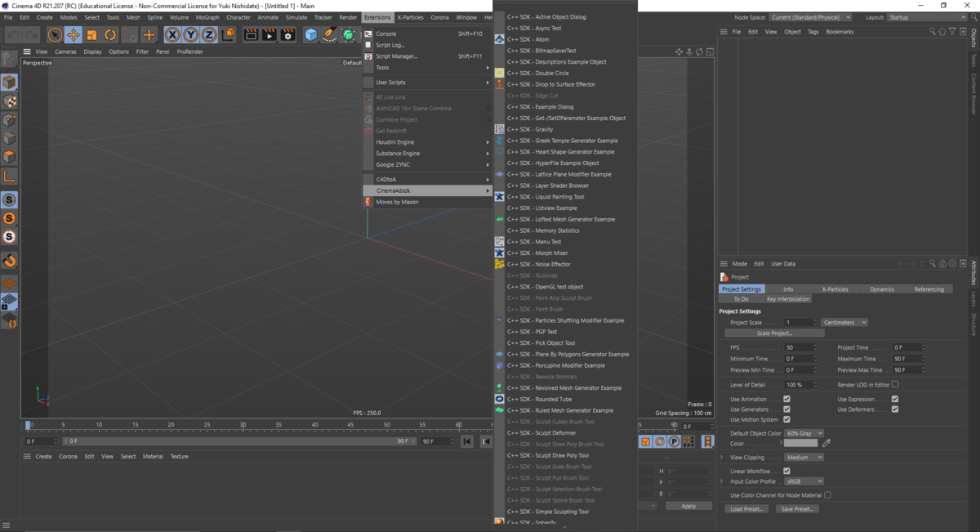The width and height of the screenshot is (980, 532).
Task: Switch to Texture mode checkered cube
Action: click(9, 101)
